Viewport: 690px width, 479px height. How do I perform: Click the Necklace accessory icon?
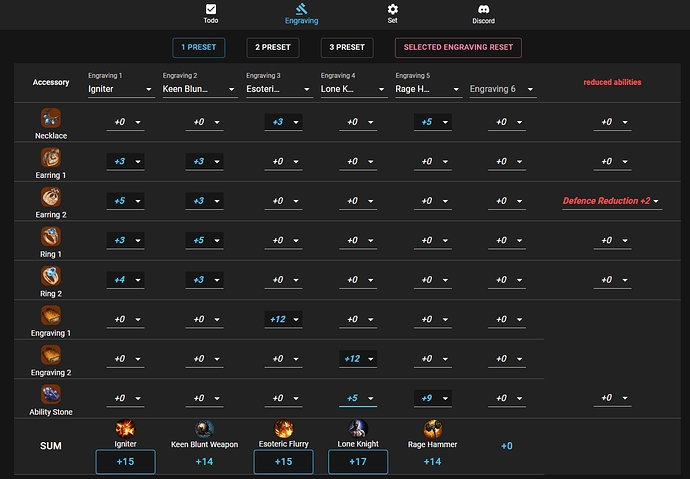point(51,117)
